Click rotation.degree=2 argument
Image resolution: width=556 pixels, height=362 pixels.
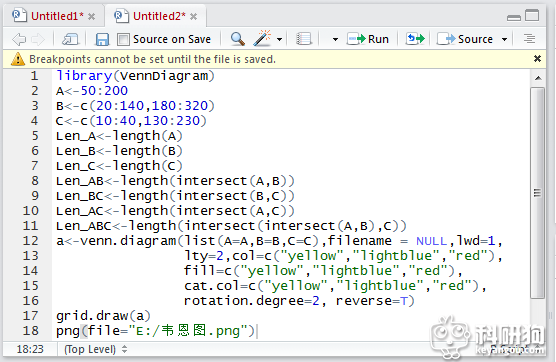252,301
